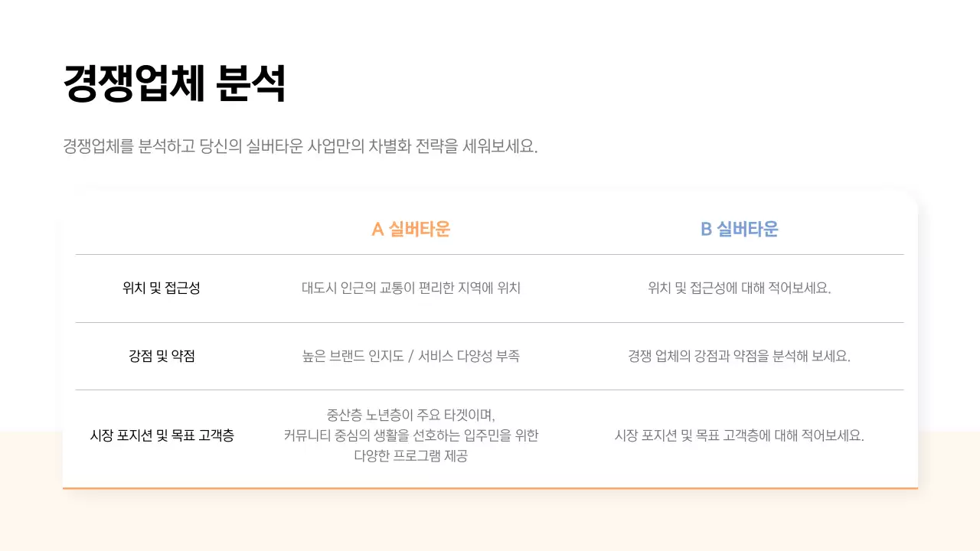Click the 시장 포지션 placeholder cell under B 실버타운
The height and width of the screenshot is (551, 980).
point(740,435)
